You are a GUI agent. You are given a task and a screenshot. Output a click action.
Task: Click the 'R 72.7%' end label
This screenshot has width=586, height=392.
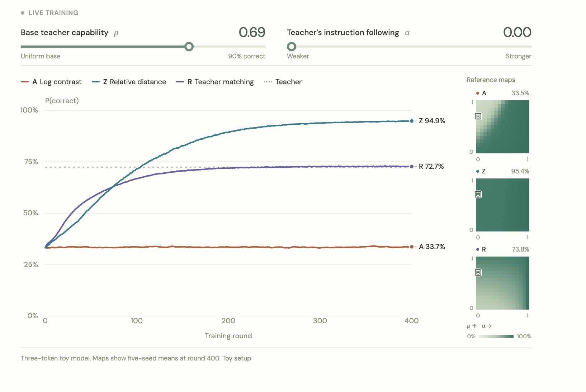point(431,166)
